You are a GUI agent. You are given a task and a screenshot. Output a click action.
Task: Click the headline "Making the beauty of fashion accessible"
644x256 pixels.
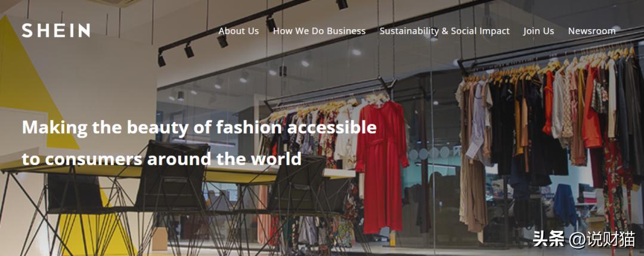[199, 127]
